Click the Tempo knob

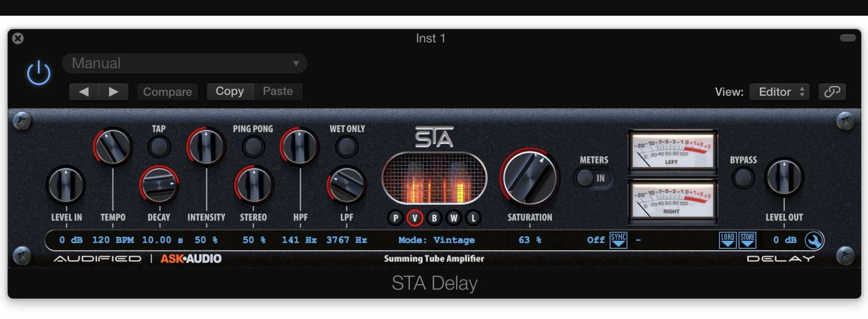[112, 147]
